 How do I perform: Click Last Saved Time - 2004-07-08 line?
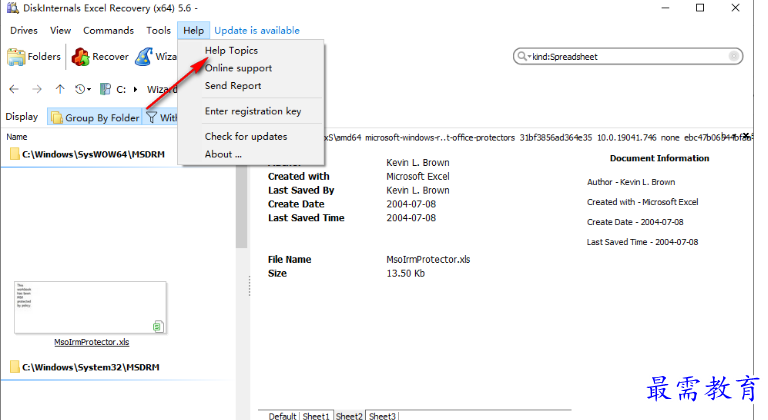643,242
